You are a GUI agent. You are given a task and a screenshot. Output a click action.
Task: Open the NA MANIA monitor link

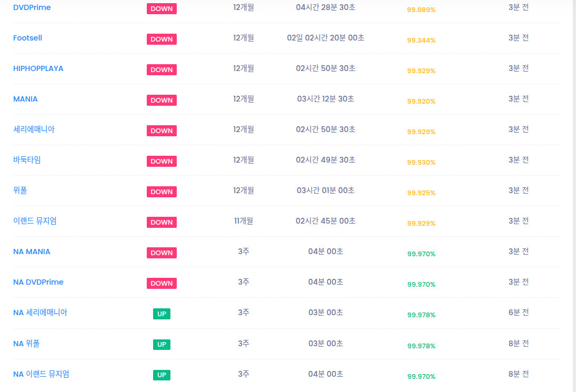click(x=32, y=252)
